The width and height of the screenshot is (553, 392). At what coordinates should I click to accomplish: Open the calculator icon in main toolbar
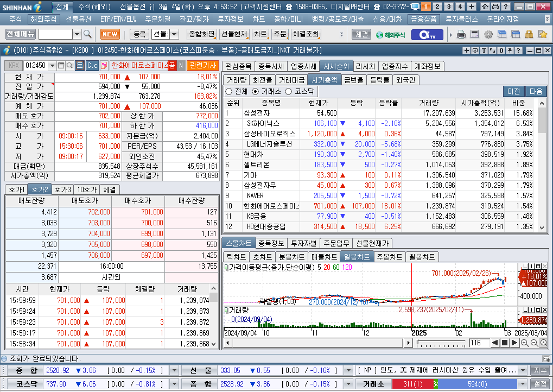(x=475, y=34)
